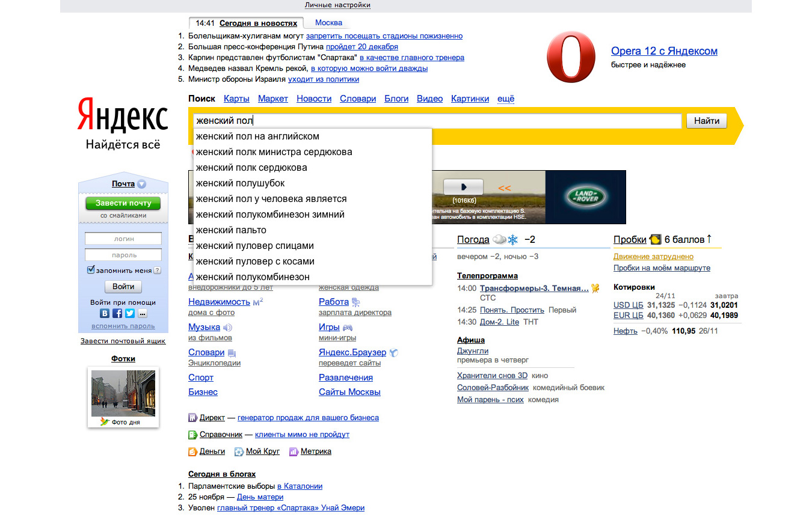Click the Сегодня в новостях tab
This screenshot has width=812, height=523.
pyautogui.click(x=258, y=23)
